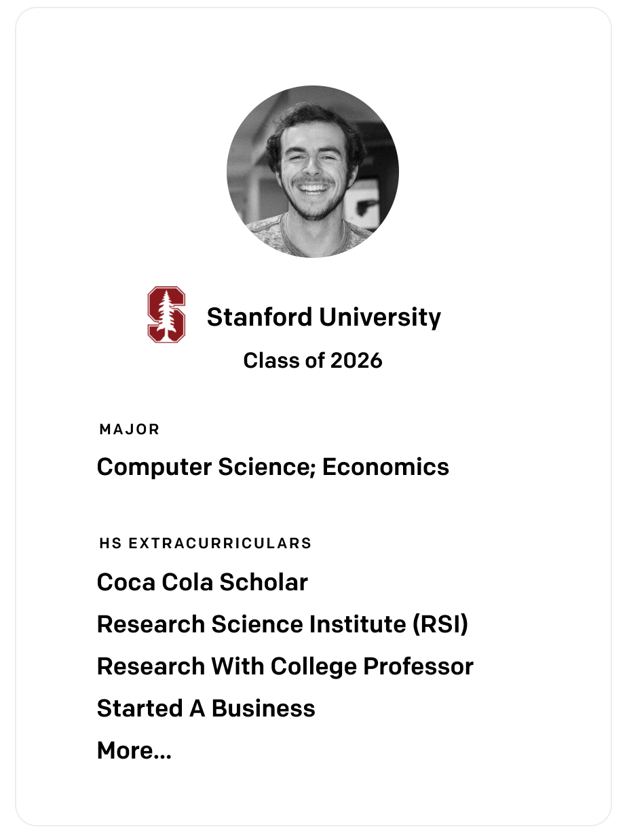627x840 pixels.
Task: Select the Class of 2026 text
Action: pyautogui.click(x=313, y=360)
